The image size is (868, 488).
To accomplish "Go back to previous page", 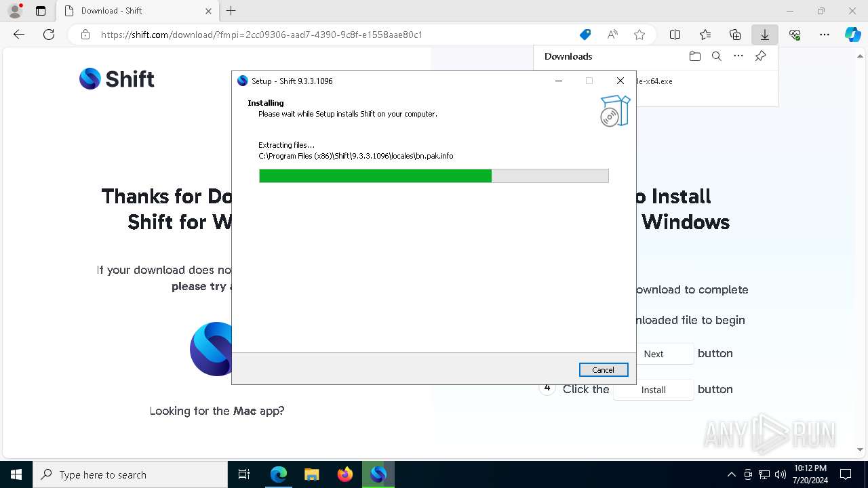I will tap(19, 35).
